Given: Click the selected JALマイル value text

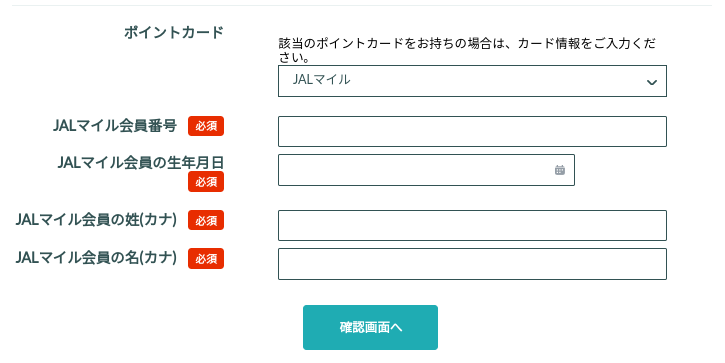Looking at the screenshot, I should 321,80.
